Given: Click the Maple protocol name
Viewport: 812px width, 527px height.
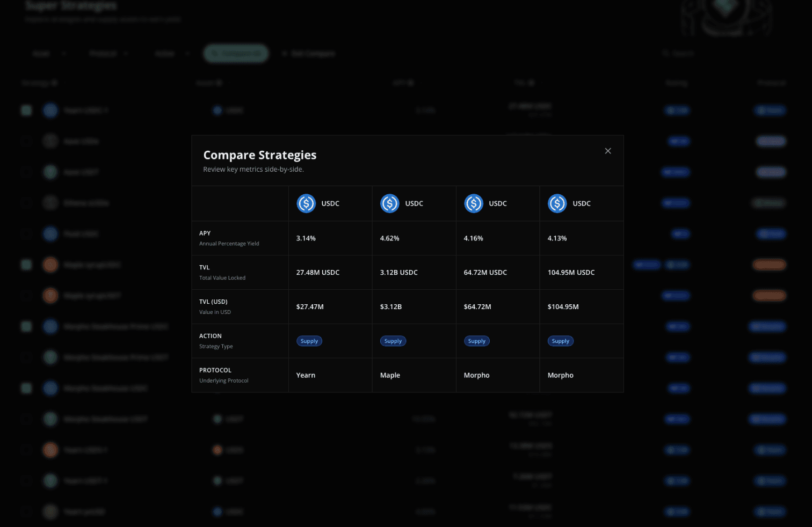Looking at the screenshot, I should (390, 375).
